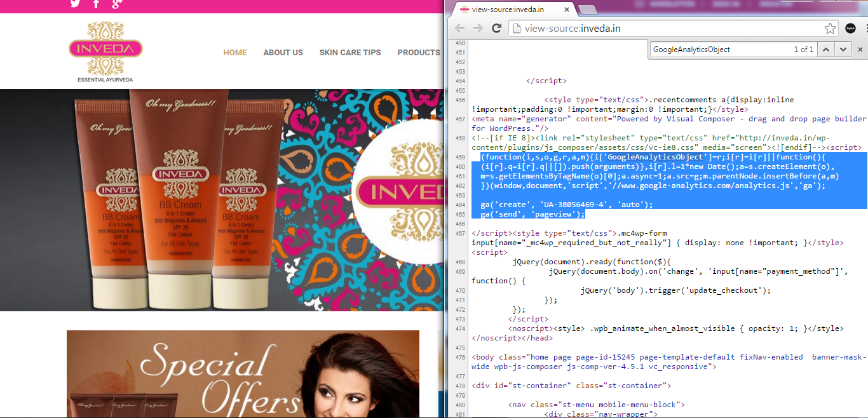Click the meta generator Visual Composer line
868x418 pixels.
point(668,124)
